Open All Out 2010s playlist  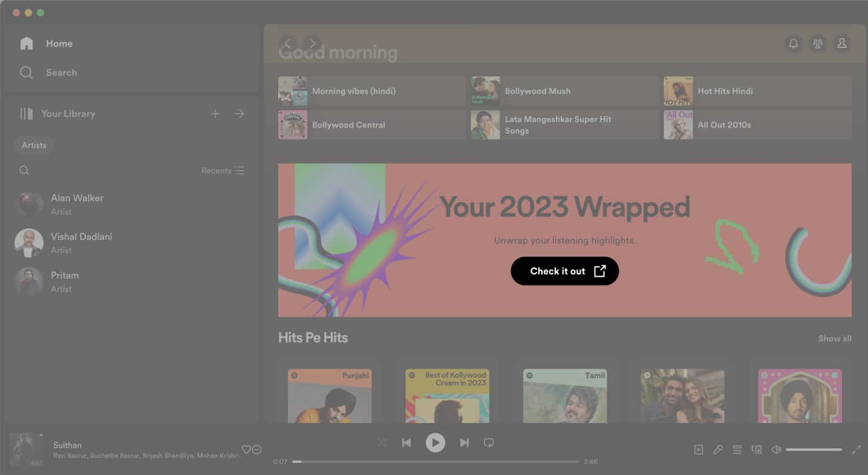coord(757,125)
